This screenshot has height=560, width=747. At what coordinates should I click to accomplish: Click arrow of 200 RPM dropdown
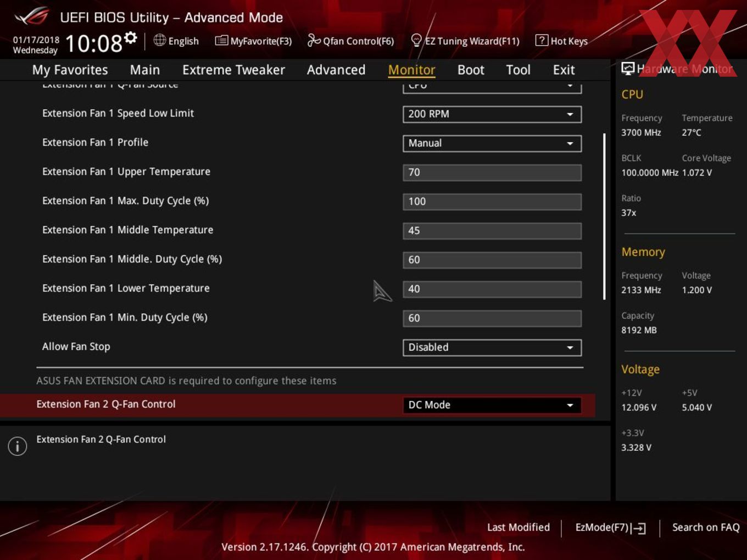click(570, 114)
